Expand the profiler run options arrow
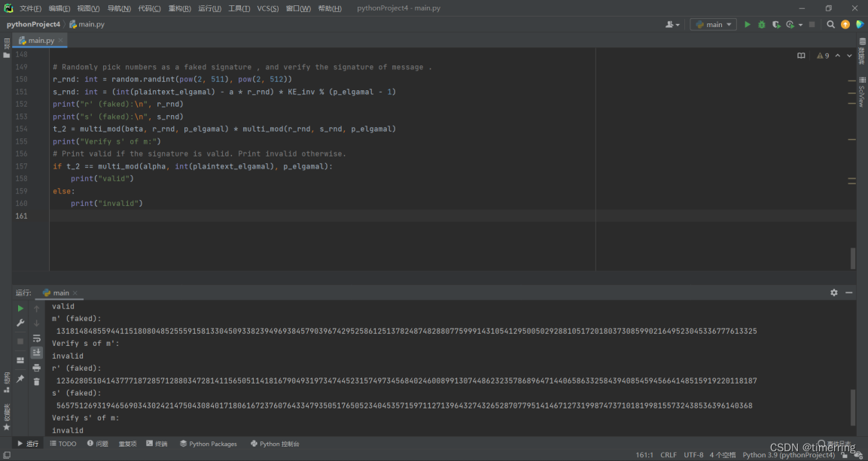Image resolution: width=868 pixels, height=461 pixels. click(x=799, y=24)
